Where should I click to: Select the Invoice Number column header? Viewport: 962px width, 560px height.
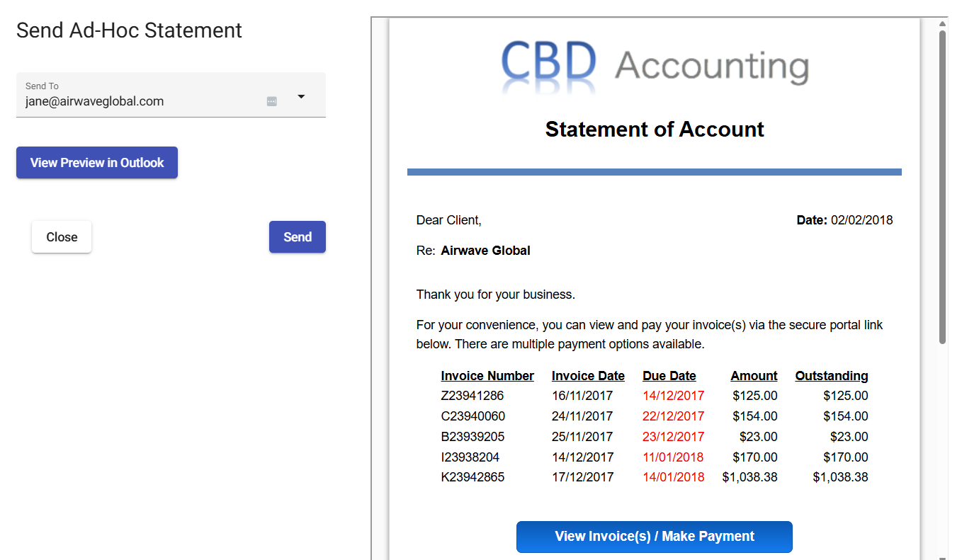tap(487, 376)
